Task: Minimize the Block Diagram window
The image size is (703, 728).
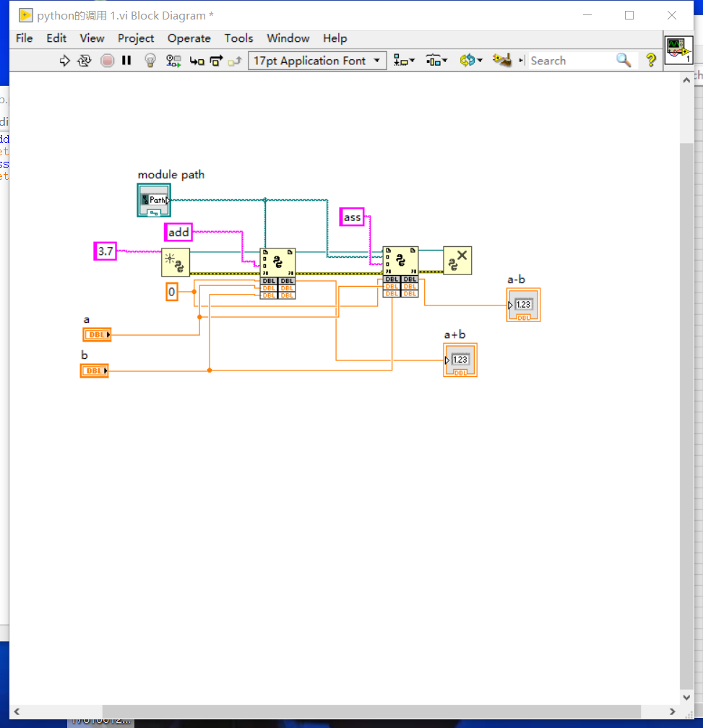Action: (x=587, y=15)
